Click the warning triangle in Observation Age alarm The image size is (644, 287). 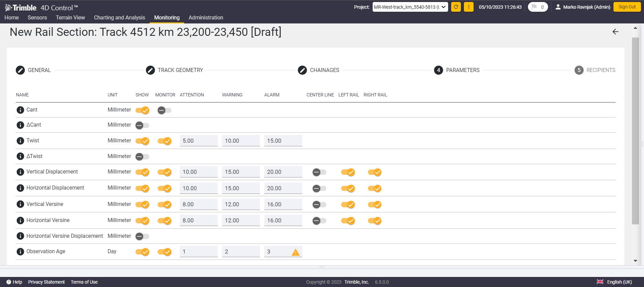click(295, 252)
